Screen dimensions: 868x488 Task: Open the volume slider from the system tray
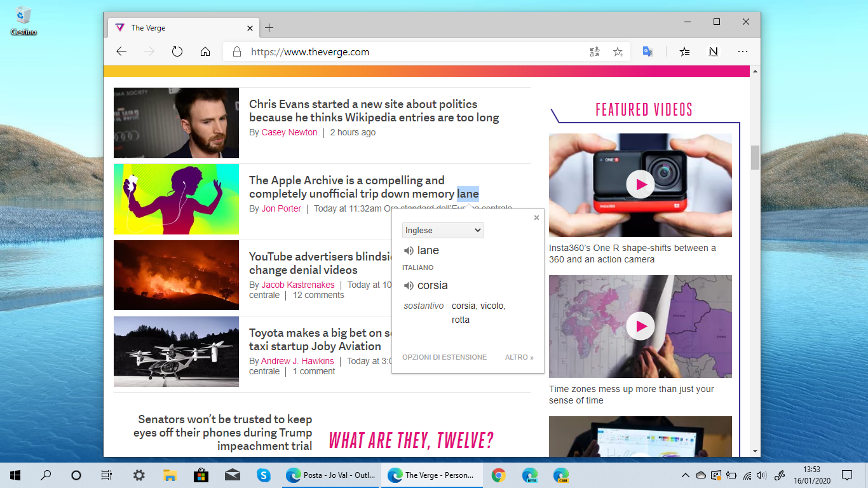760,475
